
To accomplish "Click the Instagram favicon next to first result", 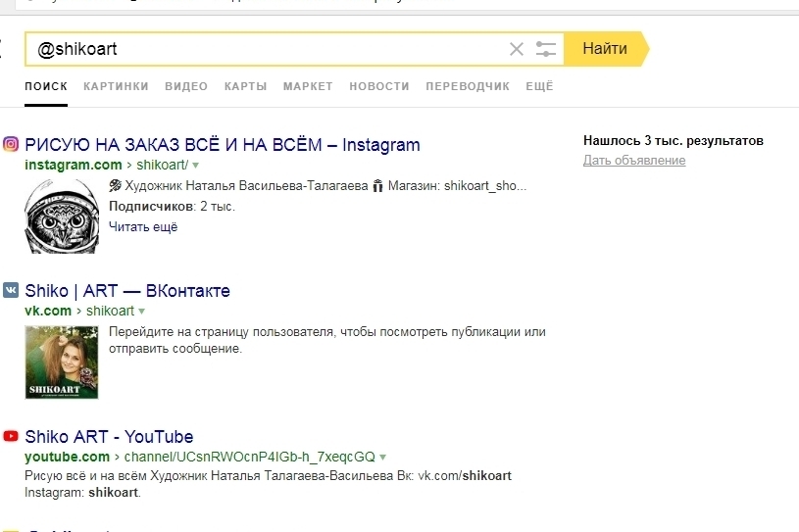I will [11, 144].
